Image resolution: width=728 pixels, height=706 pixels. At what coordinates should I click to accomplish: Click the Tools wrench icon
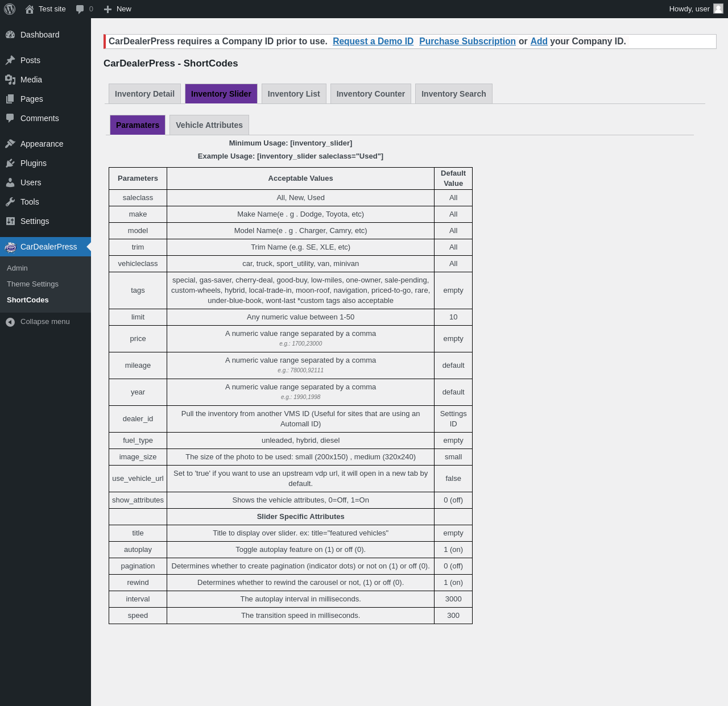(10, 202)
